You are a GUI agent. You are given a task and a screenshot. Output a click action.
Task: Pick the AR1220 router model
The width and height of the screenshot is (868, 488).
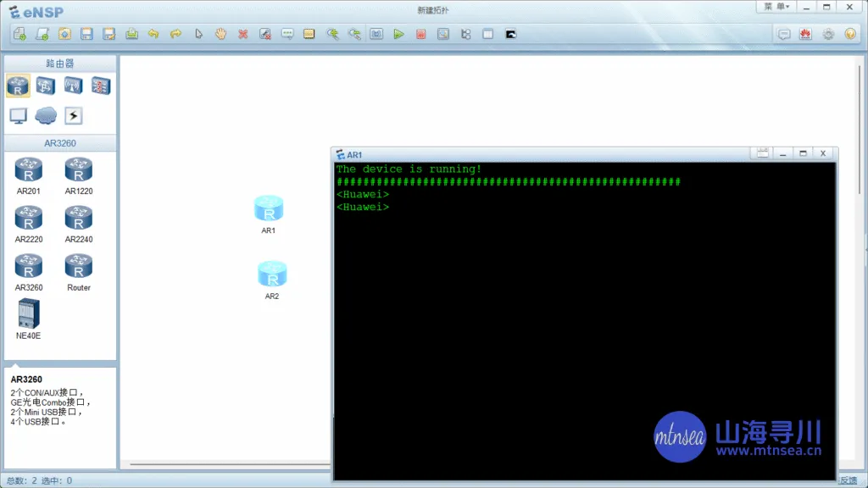click(x=79, y=176)
